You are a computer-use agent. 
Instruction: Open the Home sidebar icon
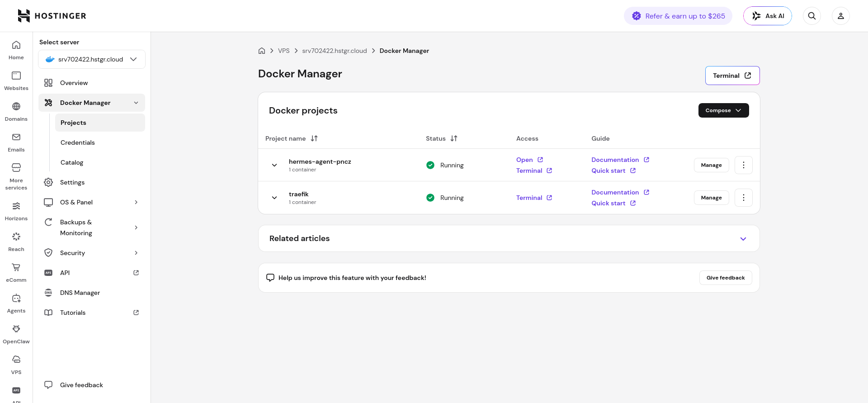point(16,50)
